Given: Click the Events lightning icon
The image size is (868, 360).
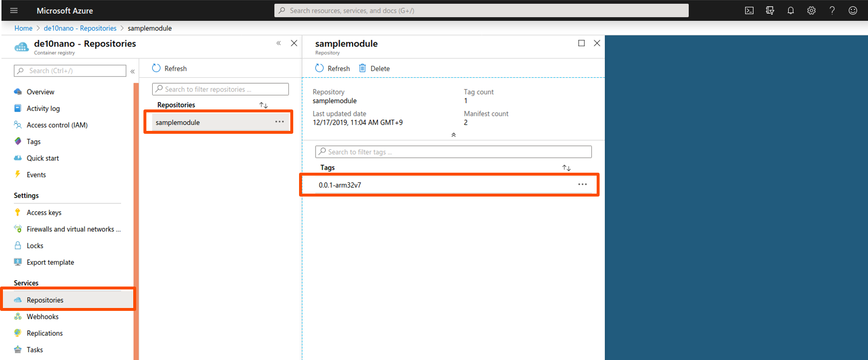Looking at the screenshot, I should (x=18, y=174).
